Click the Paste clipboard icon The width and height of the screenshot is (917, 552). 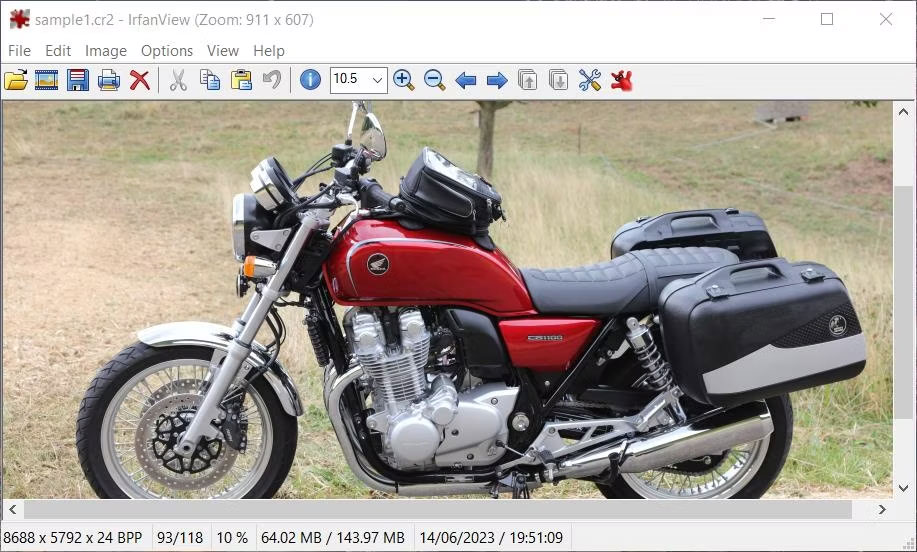pos(241,80)
